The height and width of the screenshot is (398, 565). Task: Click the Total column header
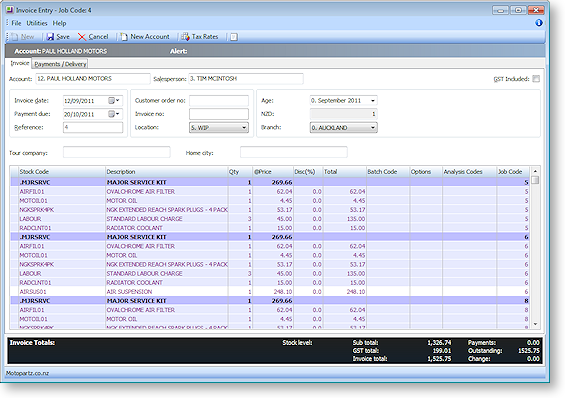click(x=344, y=172)
